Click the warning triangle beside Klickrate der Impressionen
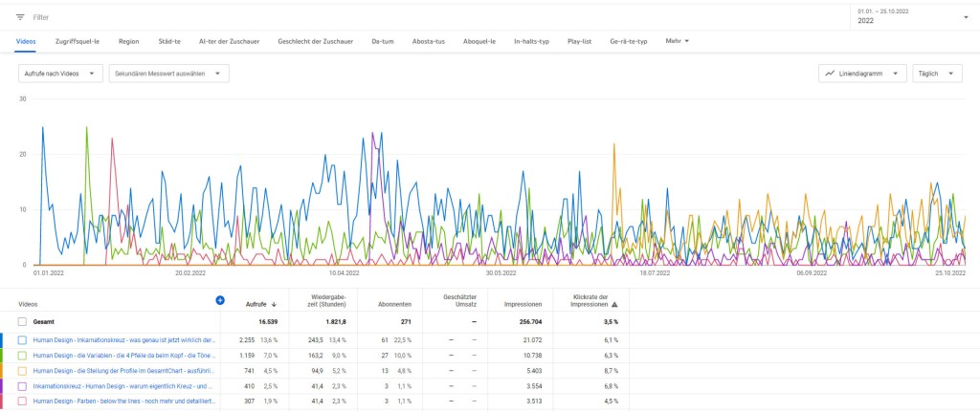The height and width of the screenshot is (412, 980). [x=614, y=304]
